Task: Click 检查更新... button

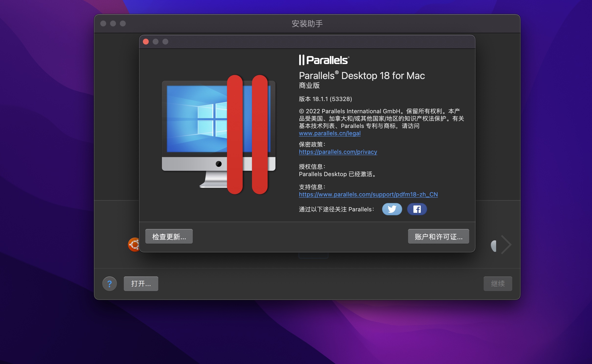Action: 169,237
